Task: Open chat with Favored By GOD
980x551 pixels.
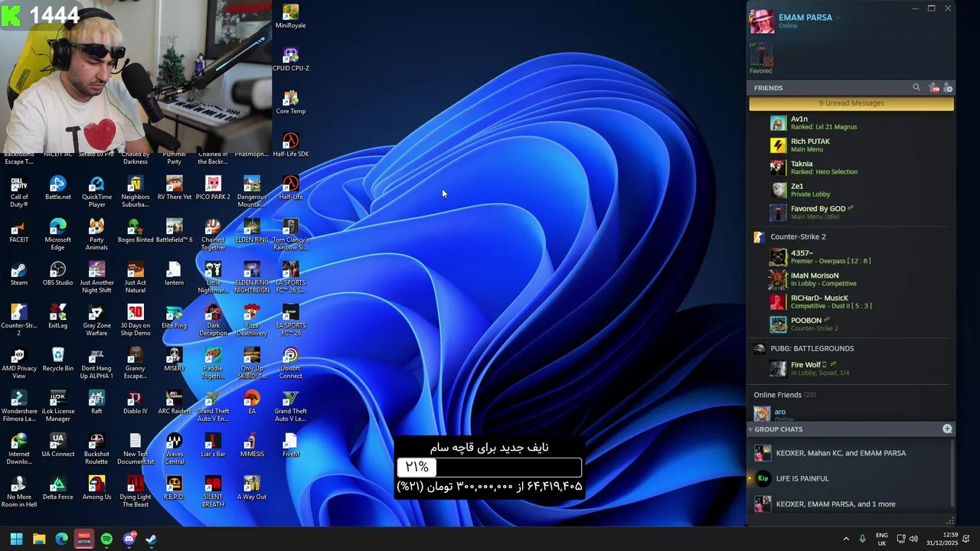Action: pyautogui.click(x=850, y=212)
